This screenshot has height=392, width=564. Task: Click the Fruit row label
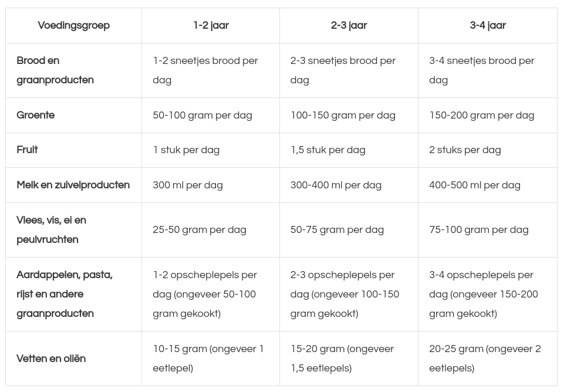point(27,150)
